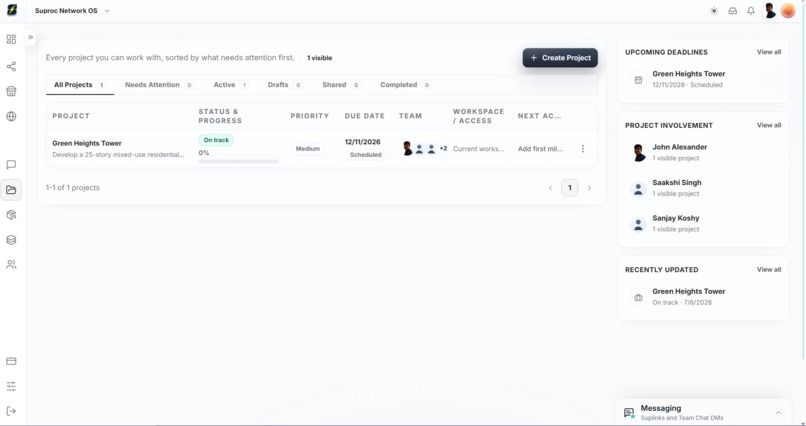Open the Suproc Network OS workspace dropdown
Screen dimensions: 806x426
click(72, 10)
